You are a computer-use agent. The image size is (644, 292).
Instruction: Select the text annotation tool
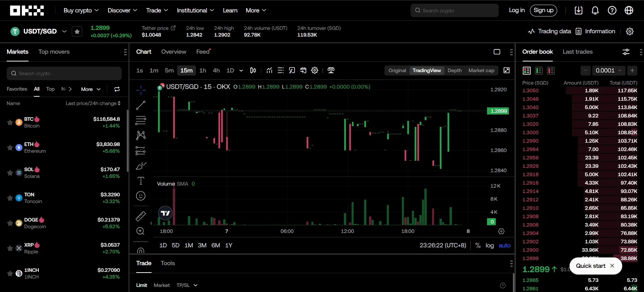[x=141, y=181]
